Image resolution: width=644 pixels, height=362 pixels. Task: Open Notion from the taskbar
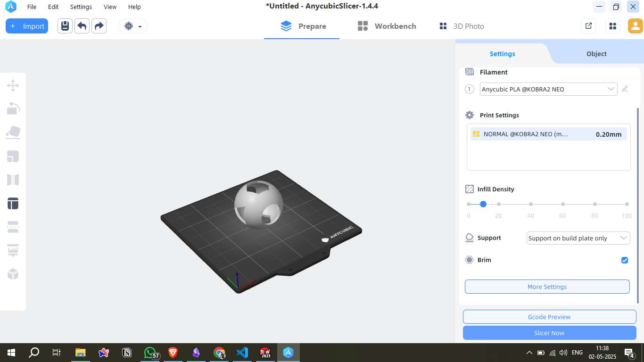127,352
